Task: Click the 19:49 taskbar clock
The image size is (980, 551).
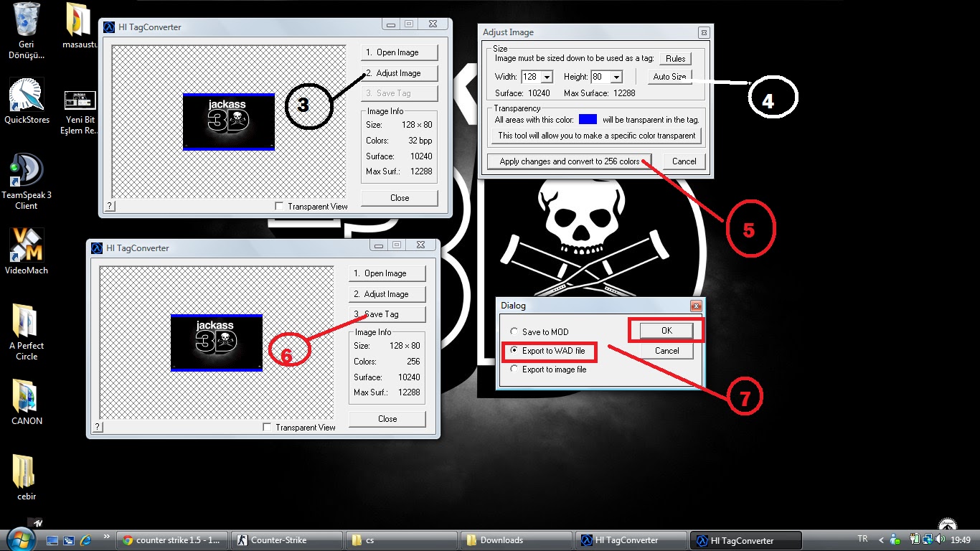Action: click(961, 540)
